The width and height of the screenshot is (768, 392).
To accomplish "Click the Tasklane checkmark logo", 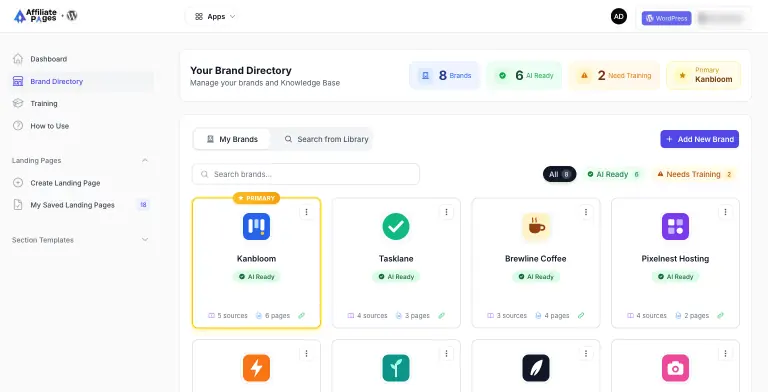I will [x=396, y=226].
